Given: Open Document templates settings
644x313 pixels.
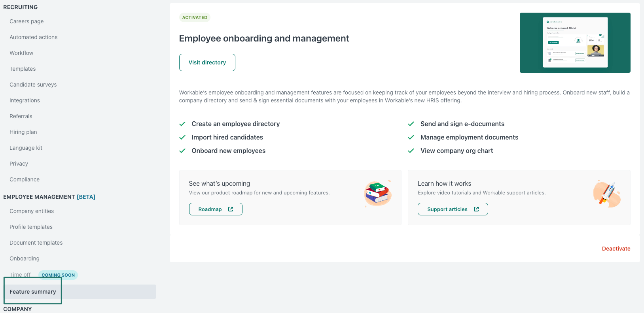Looking at the screenshot, I should click(x=36, y=243).
